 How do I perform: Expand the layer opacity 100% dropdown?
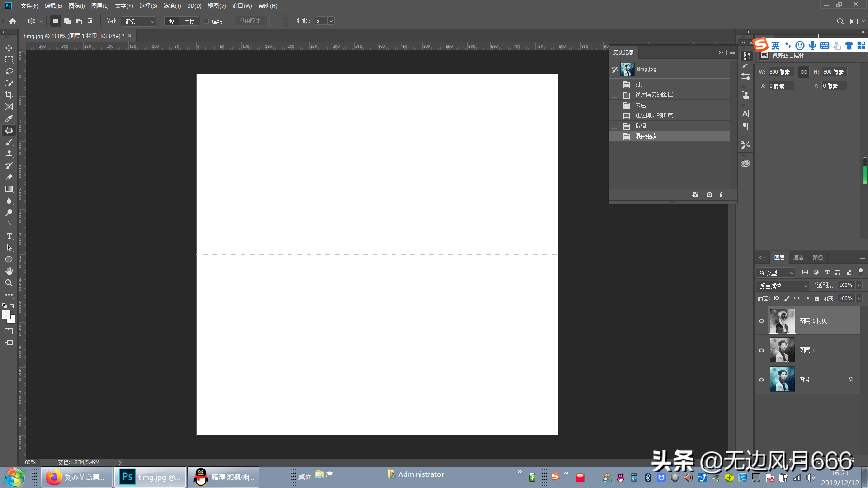click(859, 286)
